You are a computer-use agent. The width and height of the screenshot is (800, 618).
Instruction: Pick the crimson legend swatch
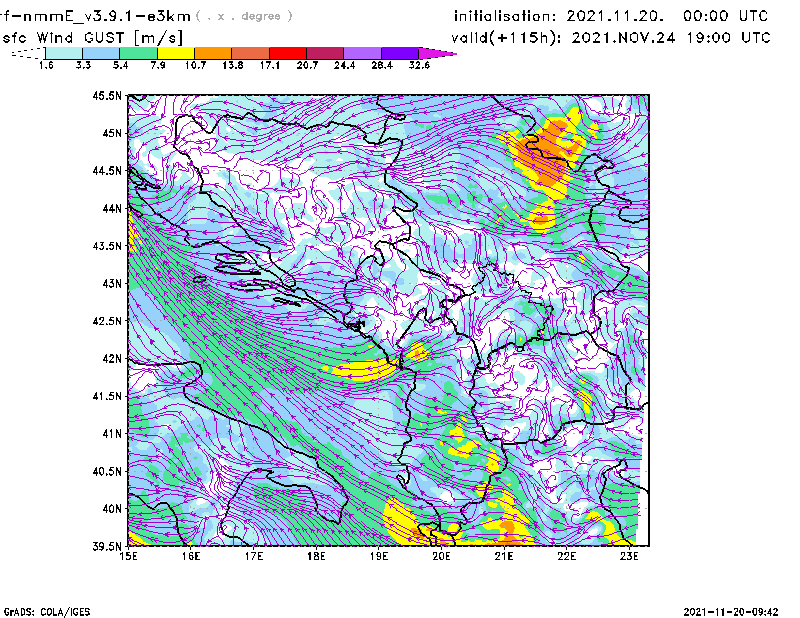(326, 53)
